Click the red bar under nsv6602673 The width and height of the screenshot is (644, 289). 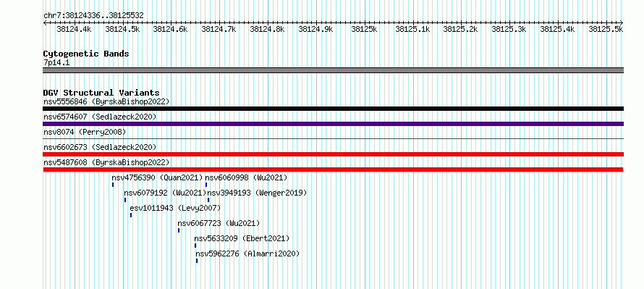pos(333,154)
